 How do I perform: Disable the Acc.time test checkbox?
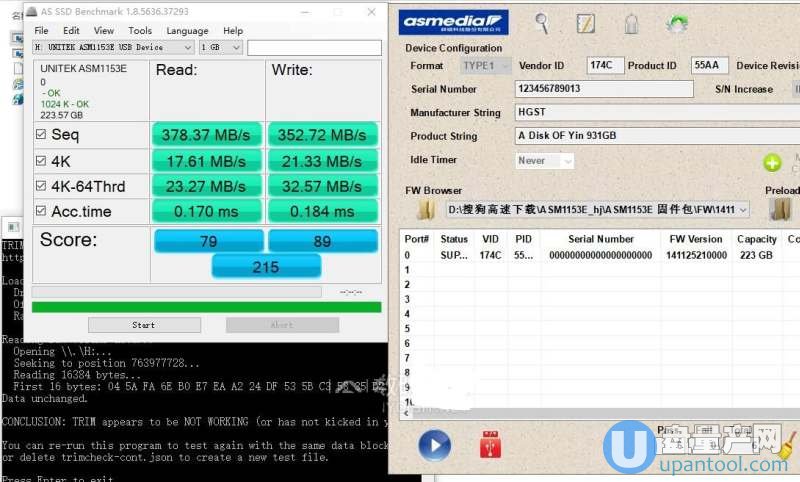click(x=41, y=211)
